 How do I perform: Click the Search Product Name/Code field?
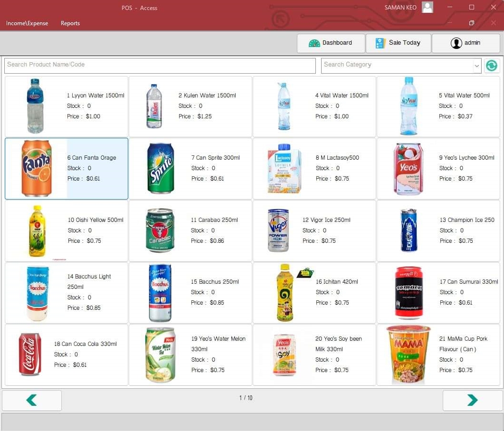pos(160,65)
